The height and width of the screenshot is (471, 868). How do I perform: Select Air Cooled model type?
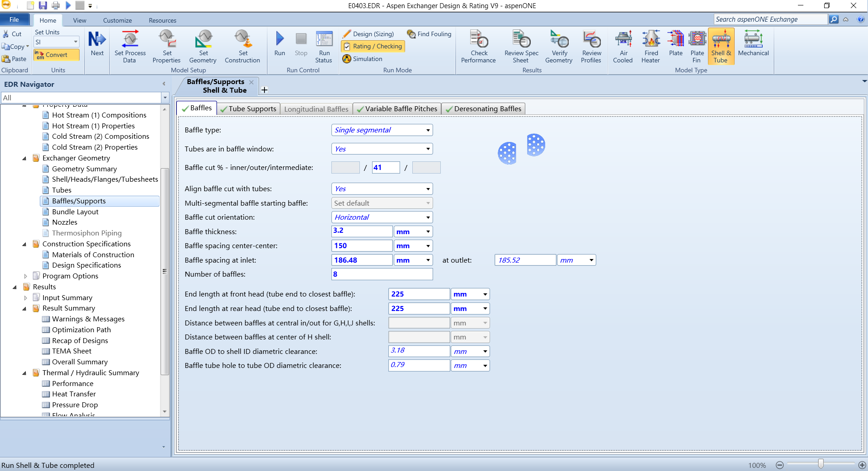point(623,47)
